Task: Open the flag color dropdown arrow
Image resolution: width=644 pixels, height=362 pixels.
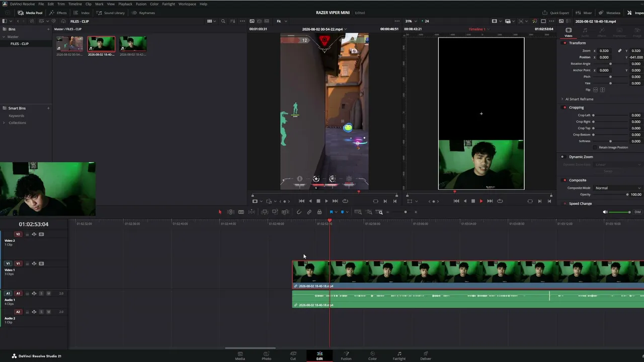Action: click(x=336, y=212)
